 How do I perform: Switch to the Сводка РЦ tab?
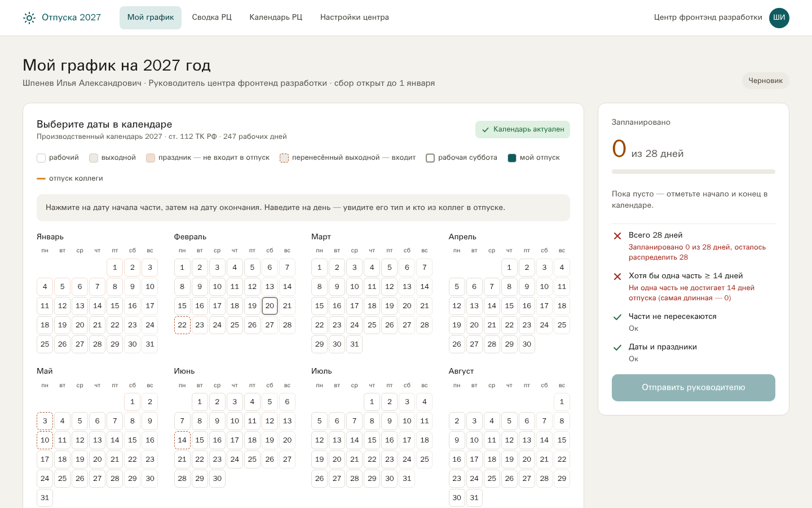point(211,17)
